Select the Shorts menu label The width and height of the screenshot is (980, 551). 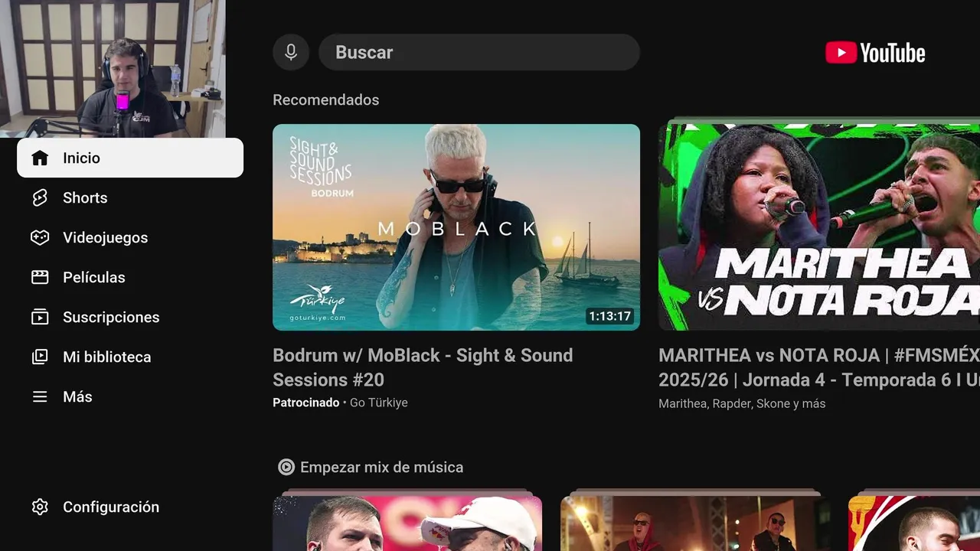pyautogui.click(x=85, y=197)
